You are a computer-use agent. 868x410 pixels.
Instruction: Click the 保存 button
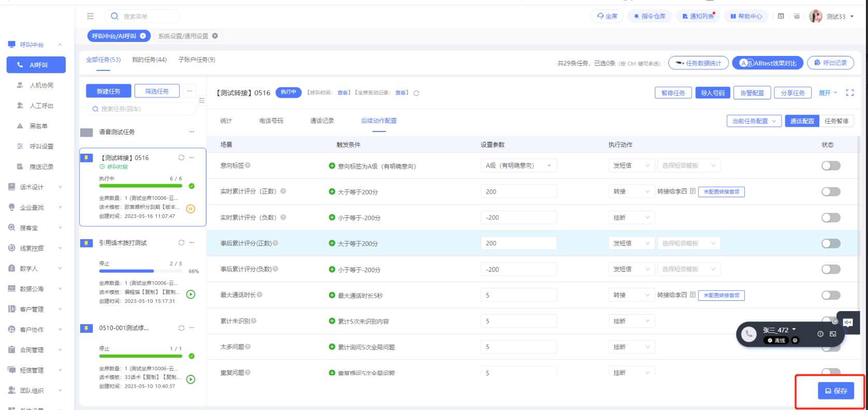click(835, 391)
